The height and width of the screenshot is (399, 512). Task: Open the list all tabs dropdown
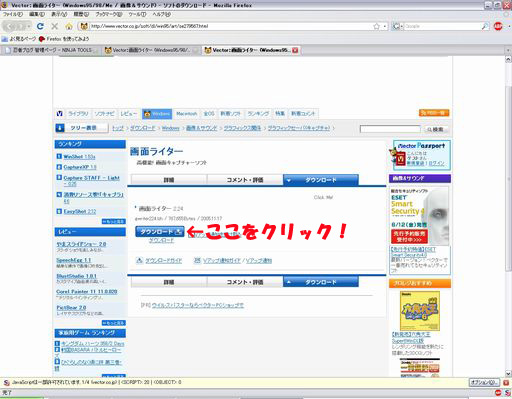(508, 50)
